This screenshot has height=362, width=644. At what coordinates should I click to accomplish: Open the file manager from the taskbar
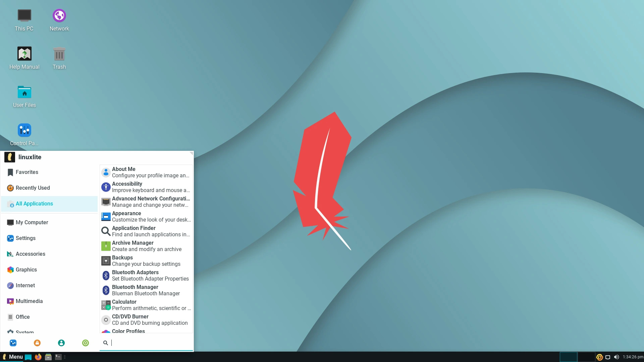pos(48,357)
